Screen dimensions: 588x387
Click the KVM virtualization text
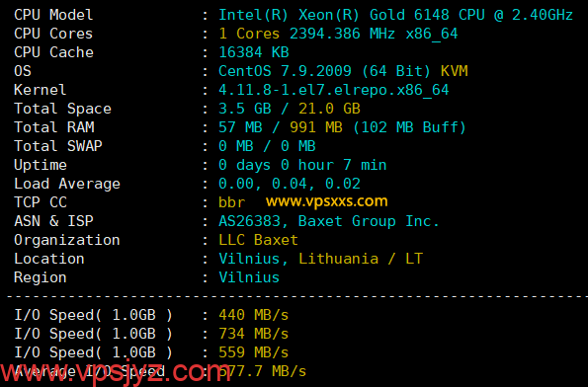(x=455, y=71)
